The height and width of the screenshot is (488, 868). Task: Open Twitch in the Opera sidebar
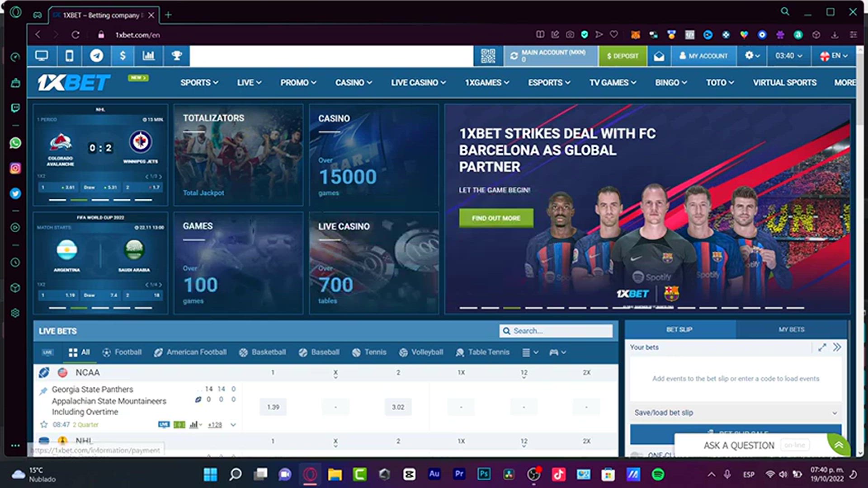(x=15, y=108)
